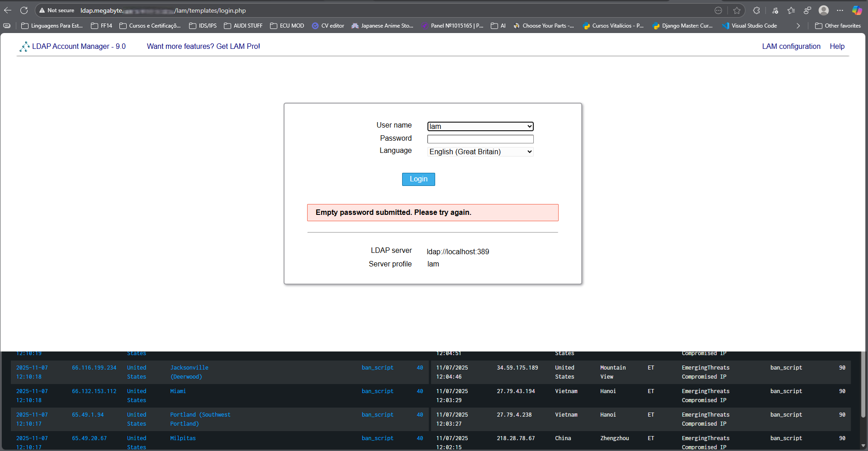Expand hidden bookmarks overflow chevron
Viewport: 868px width, 451px height.
pyautogui.click(x=798, y=26)
